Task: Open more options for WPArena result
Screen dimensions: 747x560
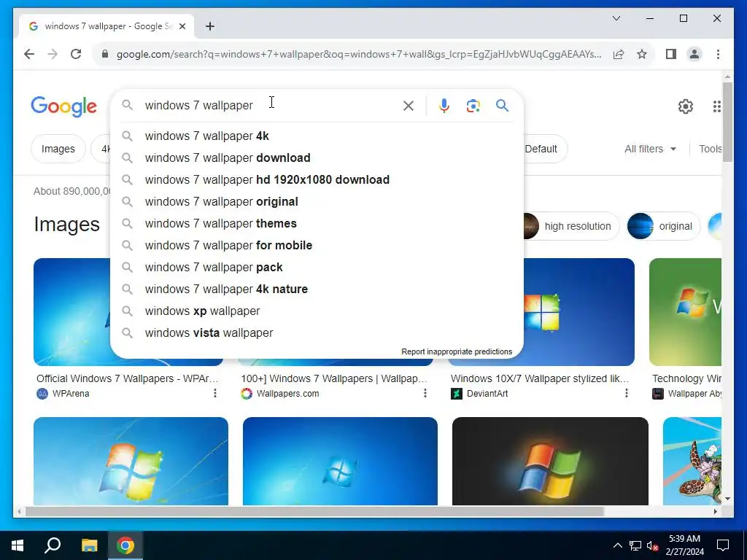Action: (215, 393)
